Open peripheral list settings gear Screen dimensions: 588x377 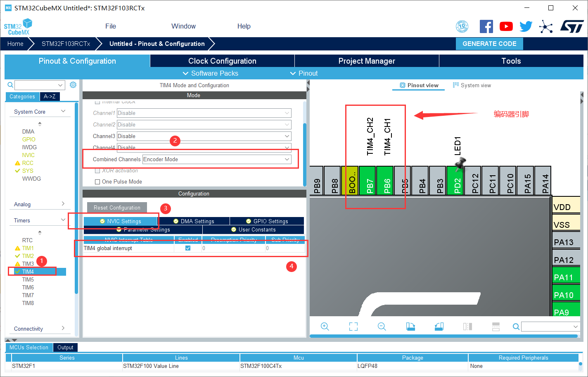coord(73,85)
